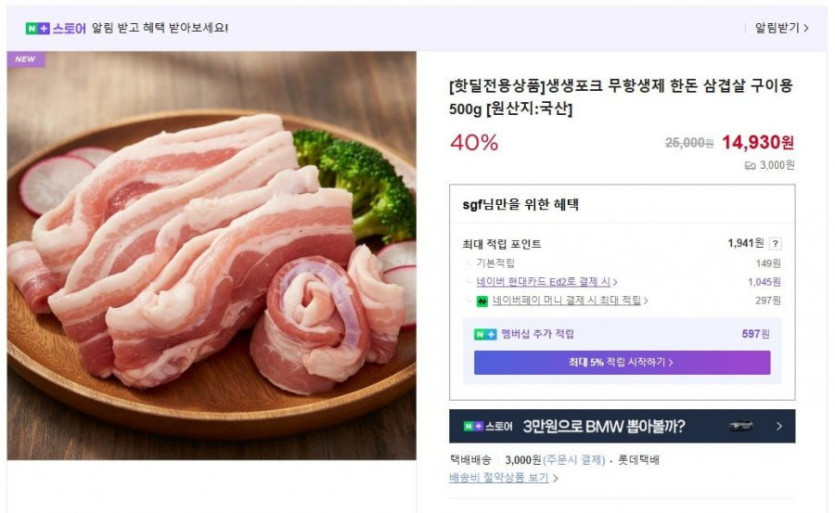Image resolution: width=835 pixels, height=513 pixels.
Task: Open 배송비 절약상품 보기 link
Action: pyautogui.click(x=503, y=478)
